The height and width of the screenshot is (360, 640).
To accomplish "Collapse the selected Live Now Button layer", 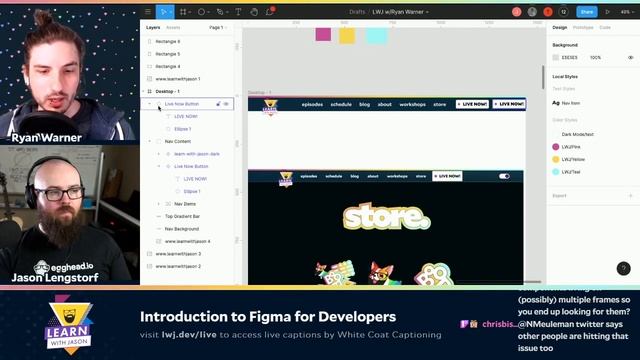I will (149, 104).
